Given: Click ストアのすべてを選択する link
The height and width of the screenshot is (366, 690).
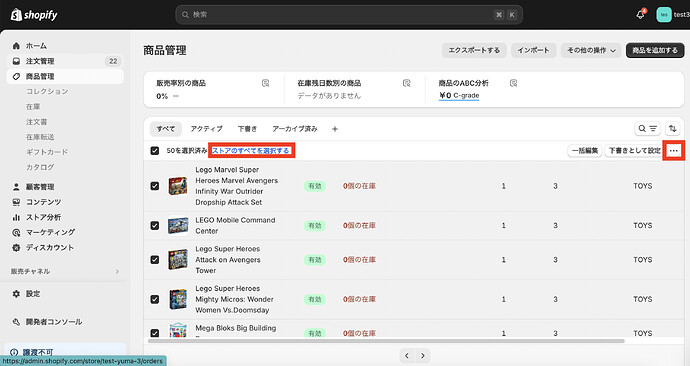Looking at the screenshot, I should point(251,150).
